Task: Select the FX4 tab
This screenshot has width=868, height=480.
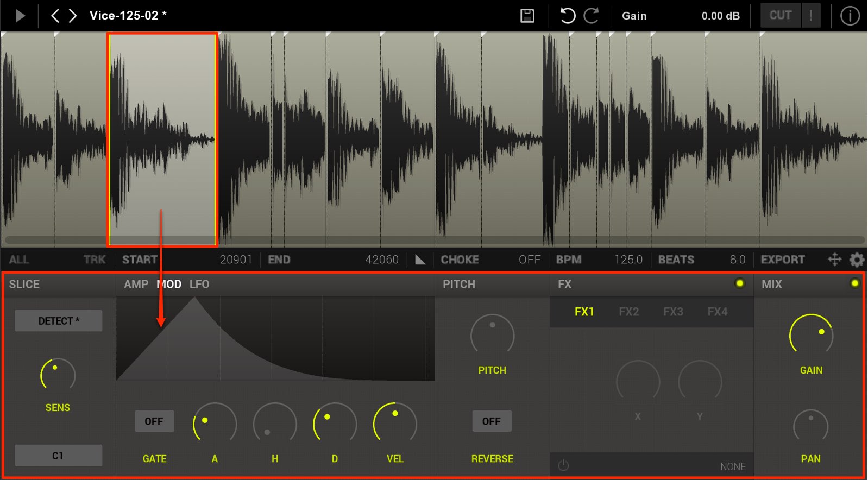Action: click(x=718, y=312)
